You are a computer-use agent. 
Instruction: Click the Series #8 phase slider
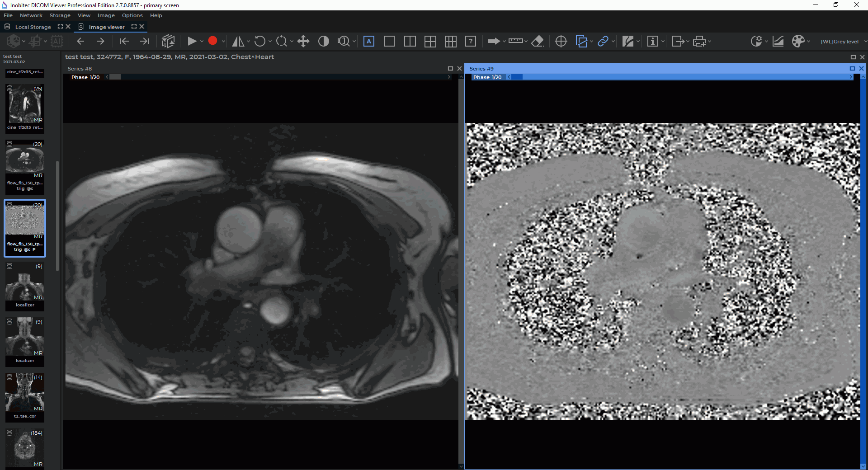tap(278, 77)
